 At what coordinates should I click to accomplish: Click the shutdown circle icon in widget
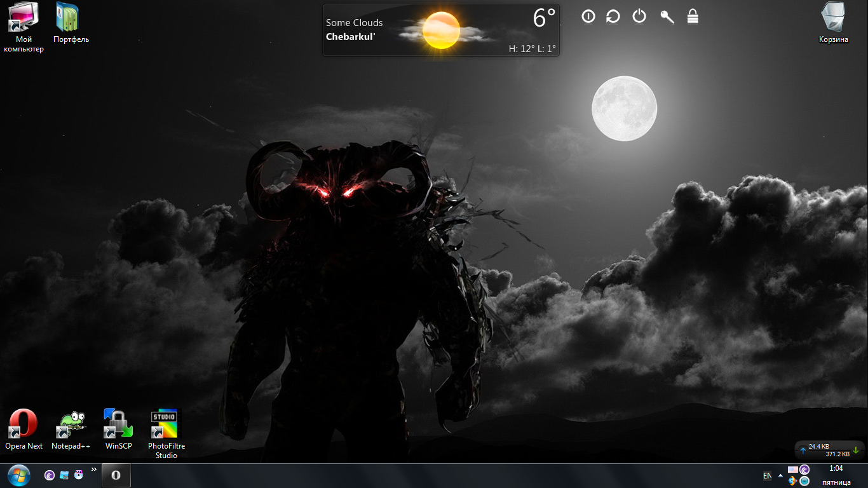click(x=588, y=17)
